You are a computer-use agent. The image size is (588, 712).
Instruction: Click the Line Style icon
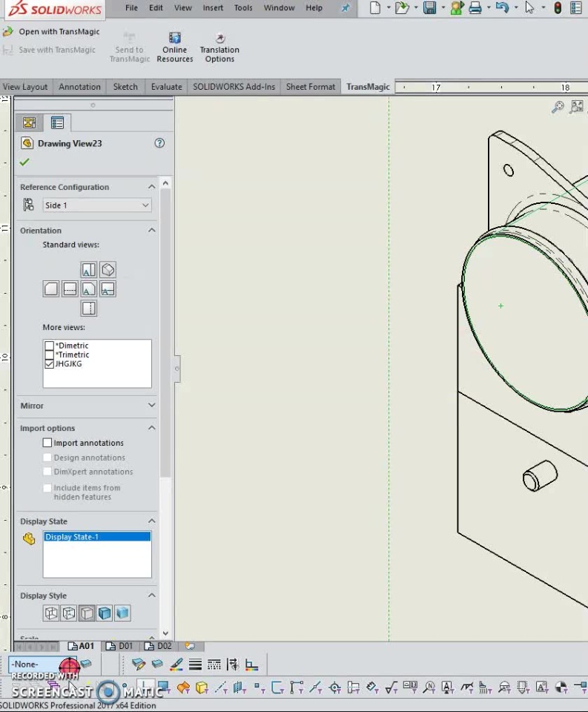pos(214,665)
